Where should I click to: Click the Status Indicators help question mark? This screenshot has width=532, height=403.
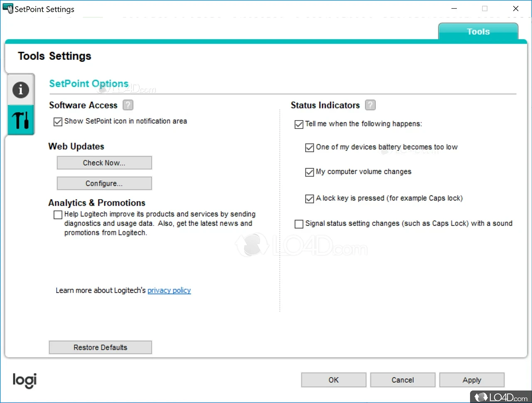370,105
